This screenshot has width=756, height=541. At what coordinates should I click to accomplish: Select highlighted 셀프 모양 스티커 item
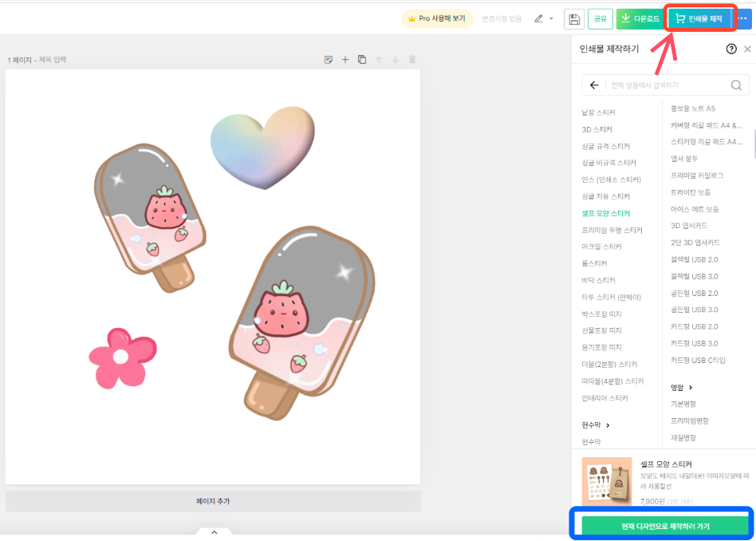[605, 213]
